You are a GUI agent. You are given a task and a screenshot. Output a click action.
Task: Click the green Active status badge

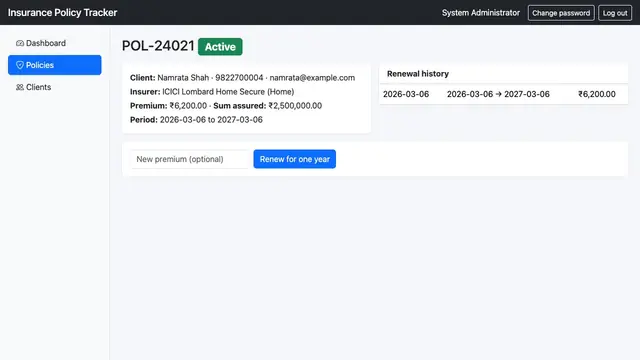(x=220, y=47)
